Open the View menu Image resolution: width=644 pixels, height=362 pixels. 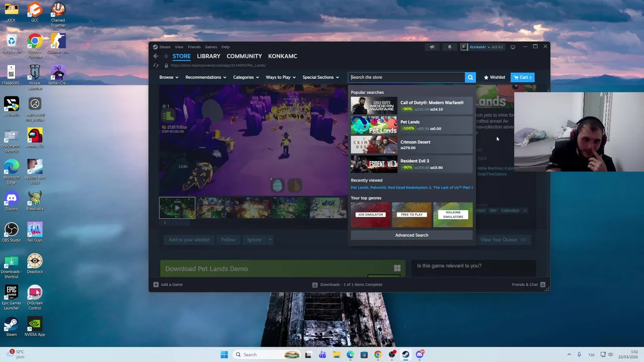point(179,47)
